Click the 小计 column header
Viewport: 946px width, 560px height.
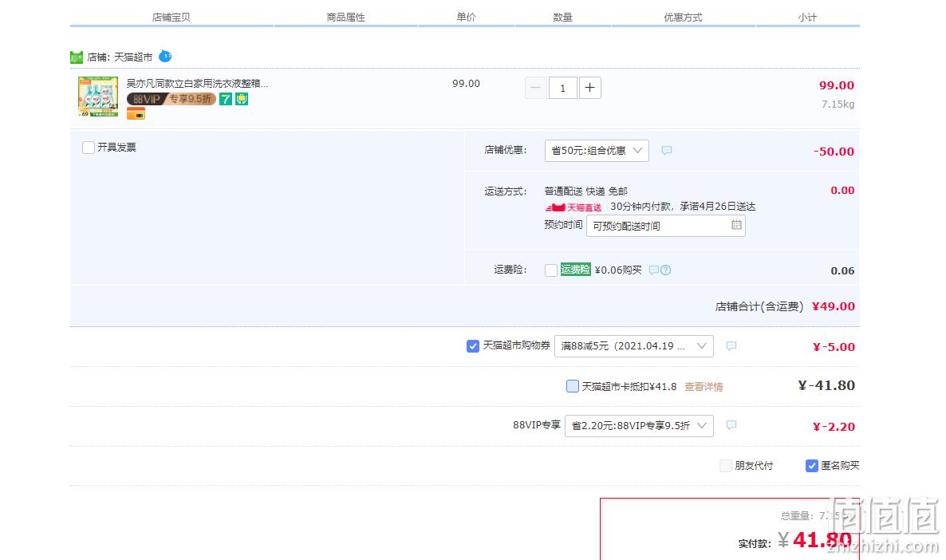pos(807,18)
